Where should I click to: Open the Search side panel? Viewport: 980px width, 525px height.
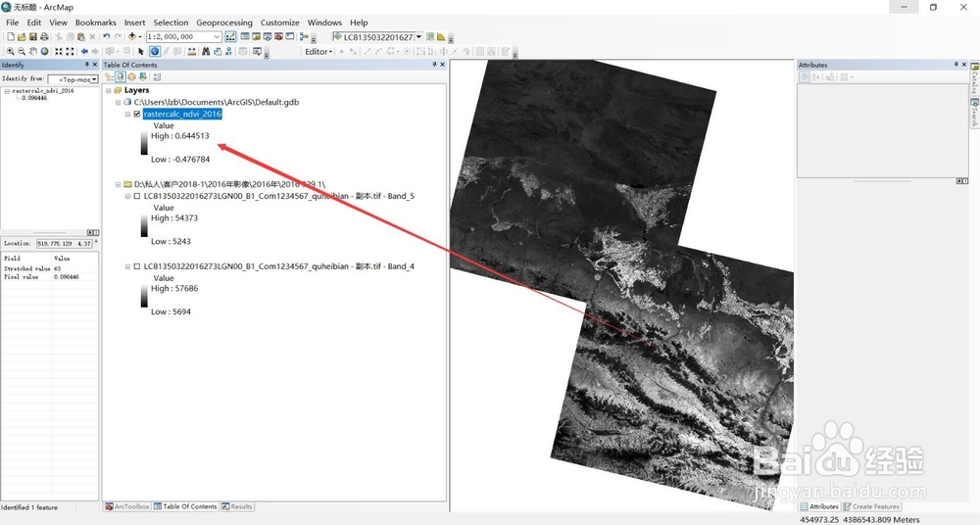click(974, 113)
